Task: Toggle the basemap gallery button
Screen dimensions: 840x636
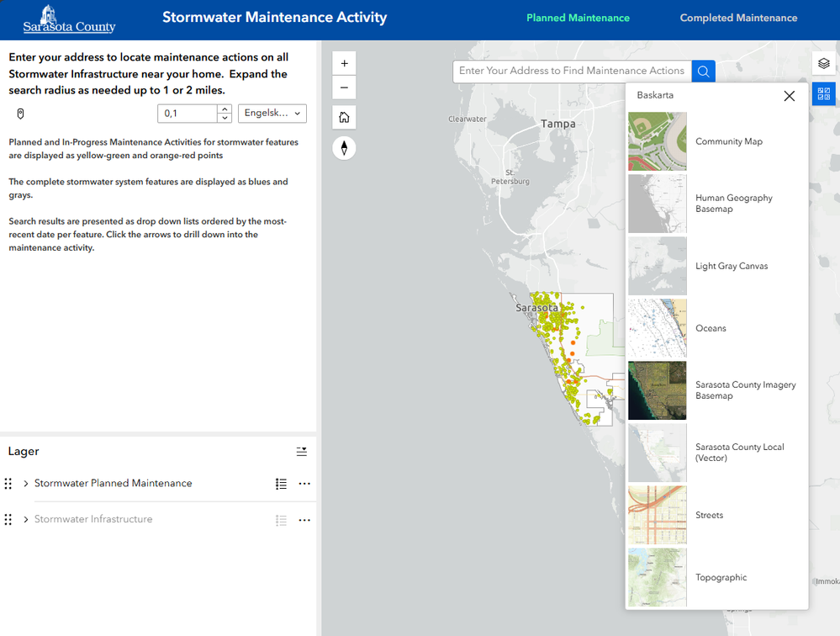Action: point(824,94)
